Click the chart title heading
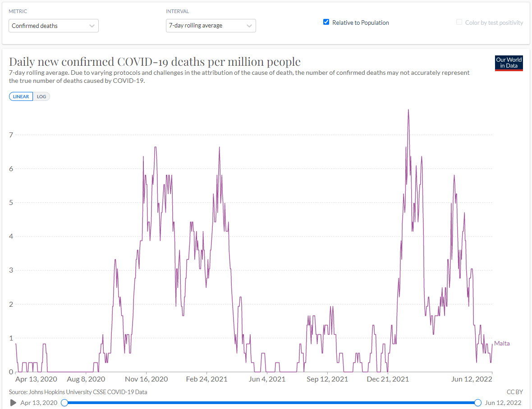This screenshot has width=532, height=409. point(155,62)
